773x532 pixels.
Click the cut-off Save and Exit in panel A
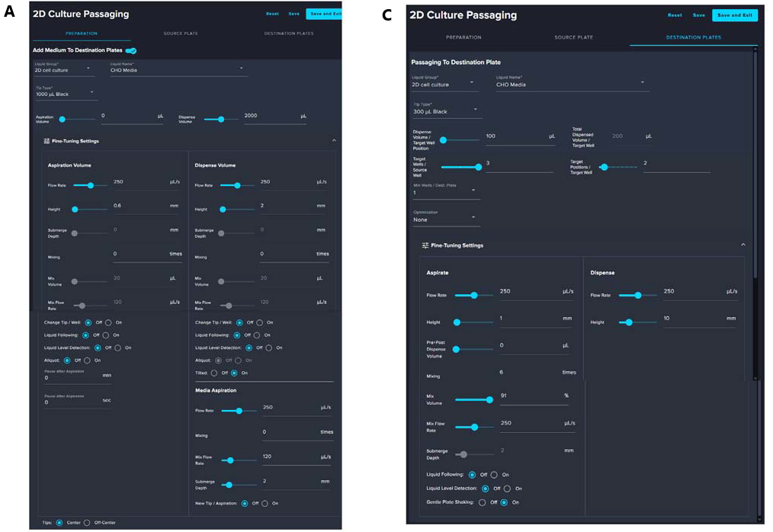click(324, 14)
